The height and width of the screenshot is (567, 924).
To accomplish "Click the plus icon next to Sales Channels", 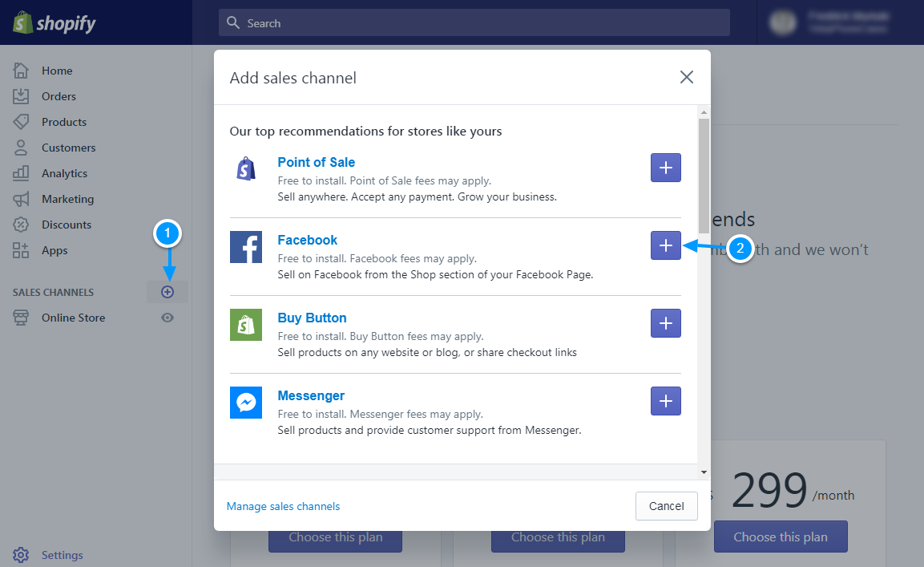I will tap(167, 292).
